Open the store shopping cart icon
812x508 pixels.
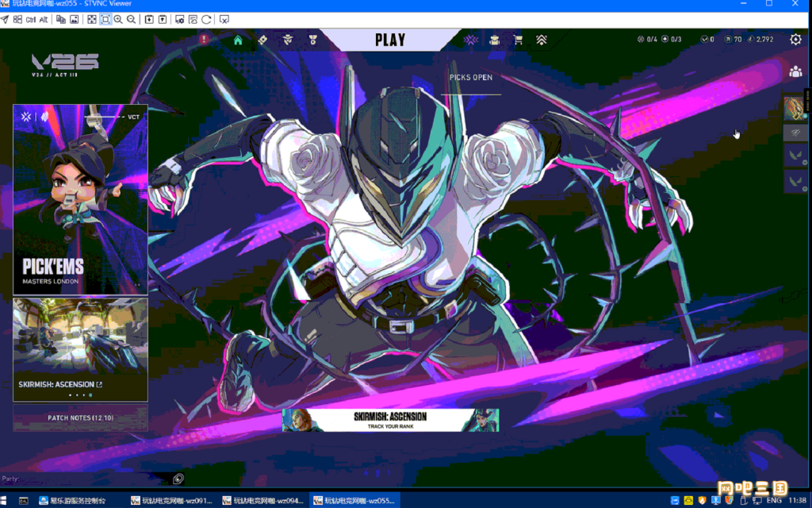(x=517, y=40)
